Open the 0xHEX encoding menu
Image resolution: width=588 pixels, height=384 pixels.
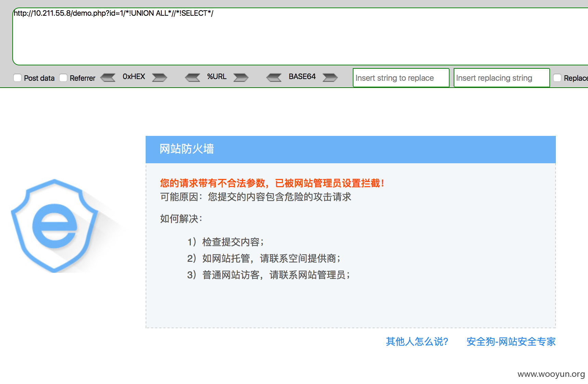click(134, 77)
